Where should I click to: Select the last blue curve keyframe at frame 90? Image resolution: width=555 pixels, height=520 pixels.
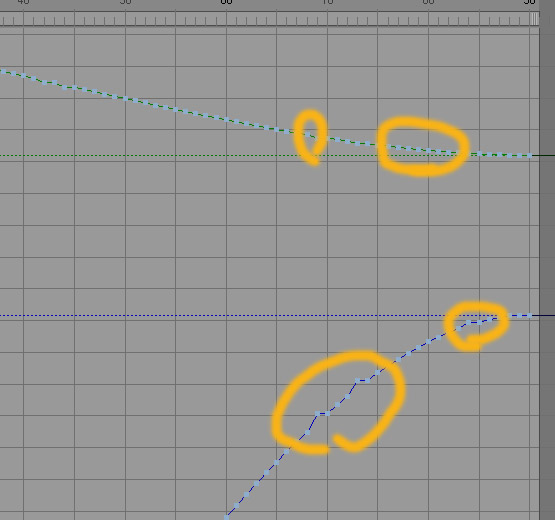(530, 315)
